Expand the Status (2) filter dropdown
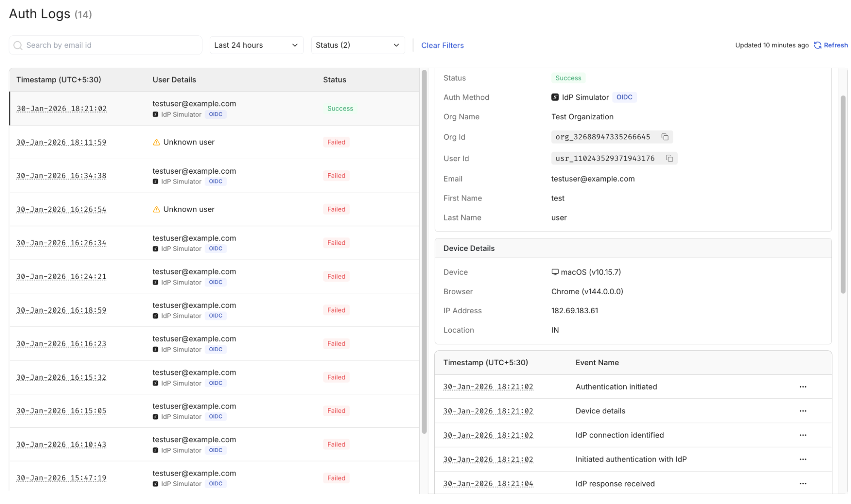The width and height of the screenshot is (851, 504). (358, 45)
